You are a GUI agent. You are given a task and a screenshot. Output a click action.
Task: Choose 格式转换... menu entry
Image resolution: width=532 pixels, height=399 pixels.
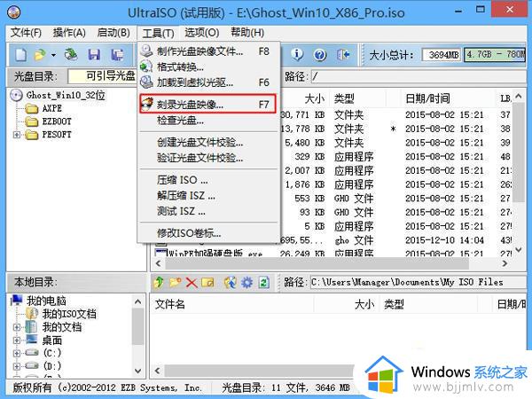[208, 66]
